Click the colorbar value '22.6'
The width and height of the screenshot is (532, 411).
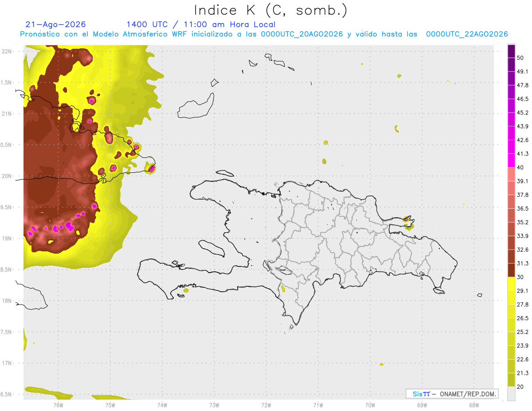point(523,359)
